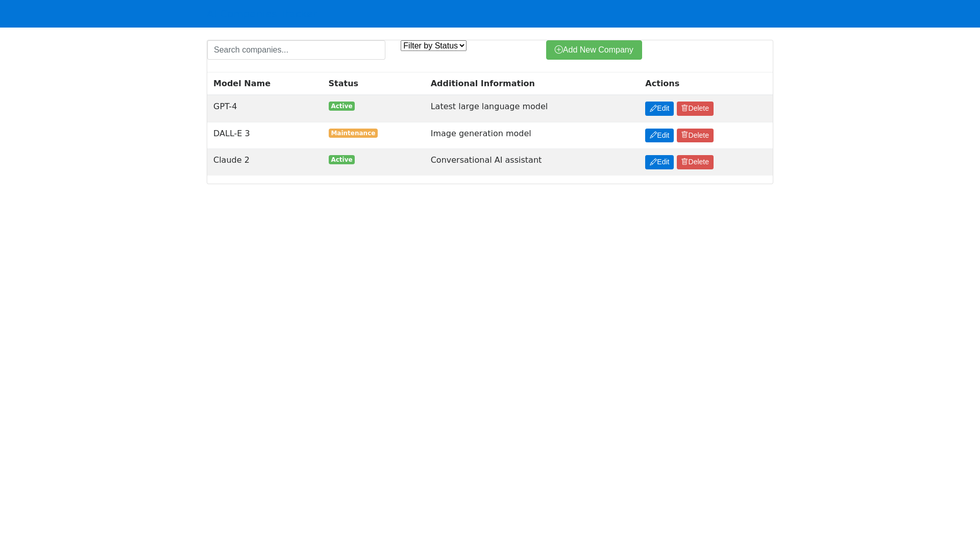The image size is (980, 551).
Task: Select the DALL-E 3 model name cell
Action: pos(264,135)
